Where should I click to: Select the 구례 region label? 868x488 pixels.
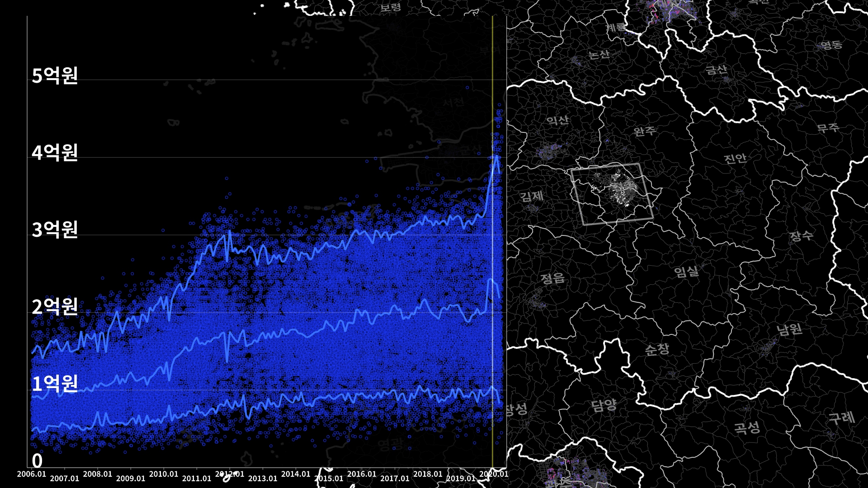tap(841, 418)
